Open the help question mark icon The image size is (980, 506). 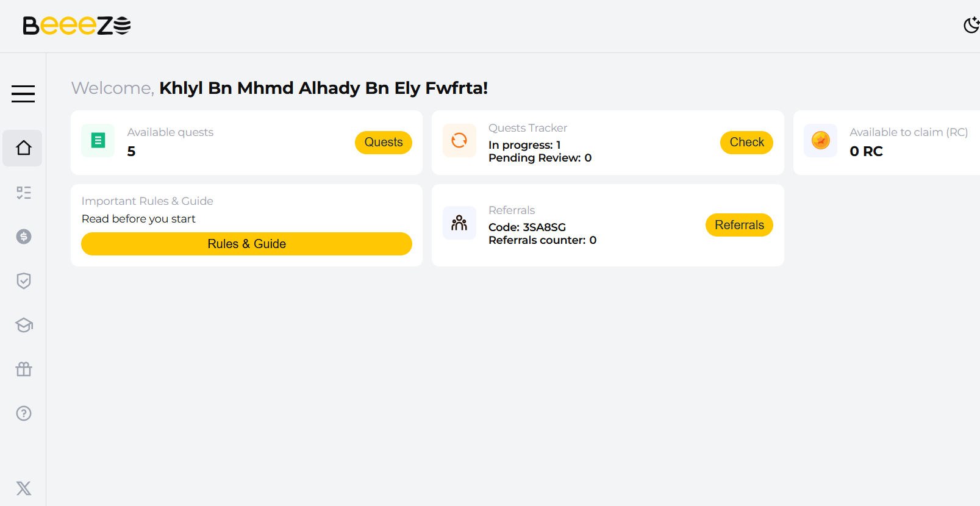coord(24,413)
